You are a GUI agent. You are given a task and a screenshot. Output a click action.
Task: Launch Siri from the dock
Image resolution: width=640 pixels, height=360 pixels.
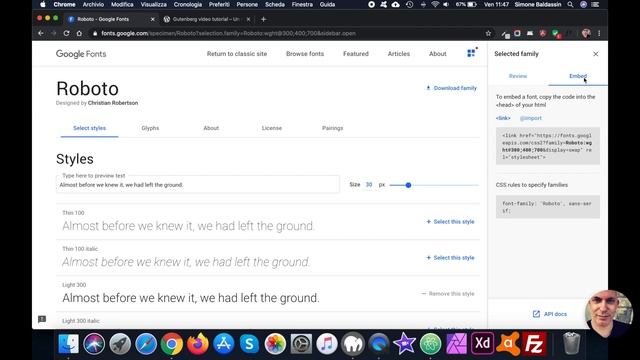tap(94, 344)
